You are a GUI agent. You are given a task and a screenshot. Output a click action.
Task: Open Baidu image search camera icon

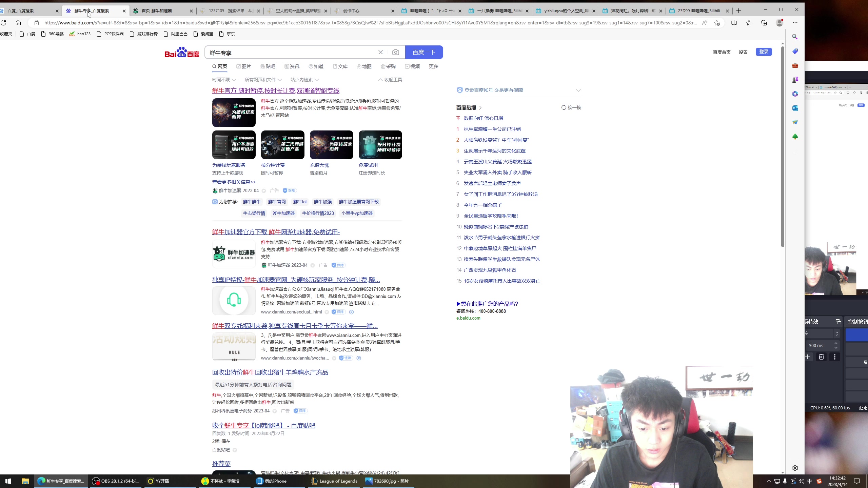tap(395, 52)
